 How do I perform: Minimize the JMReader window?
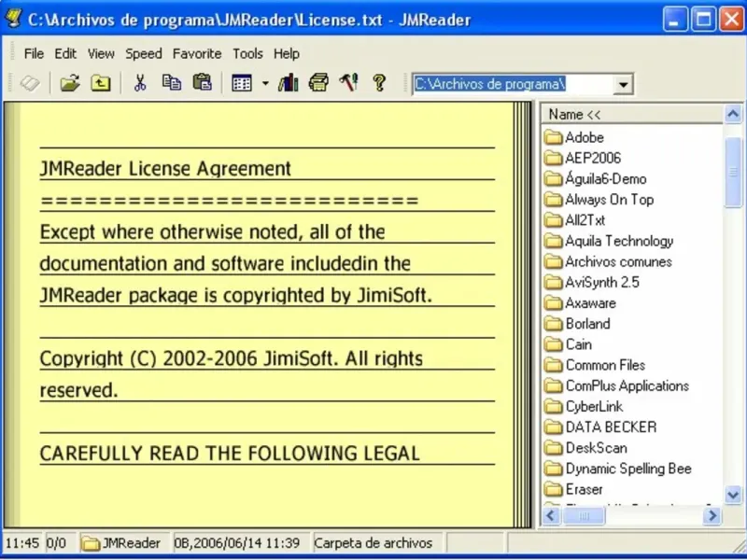coord(675,20)
